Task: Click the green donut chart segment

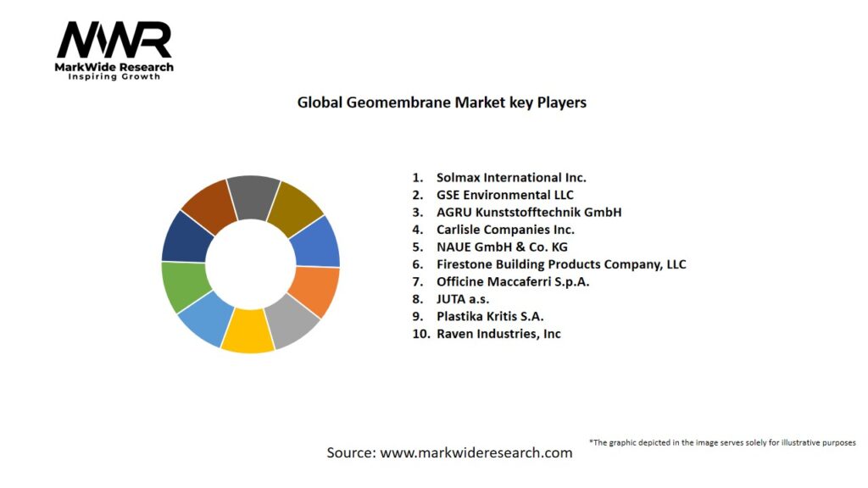Action: pos(184,286)
